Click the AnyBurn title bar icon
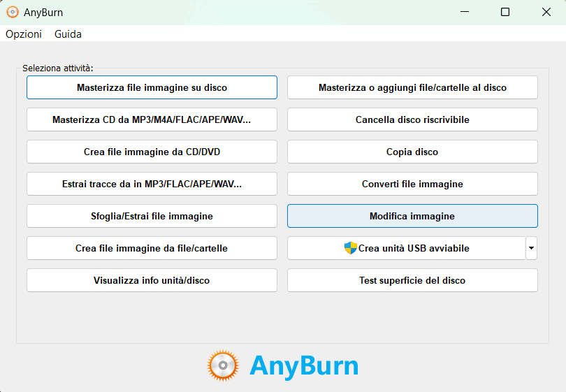The image size is (566, 392). tap(13, 12)
